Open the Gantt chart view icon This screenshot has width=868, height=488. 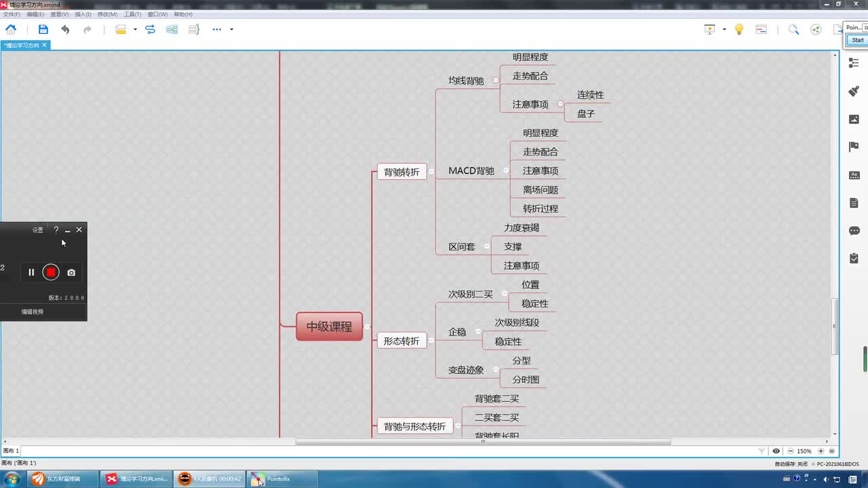pyautogui.click(x=761, y=29)
